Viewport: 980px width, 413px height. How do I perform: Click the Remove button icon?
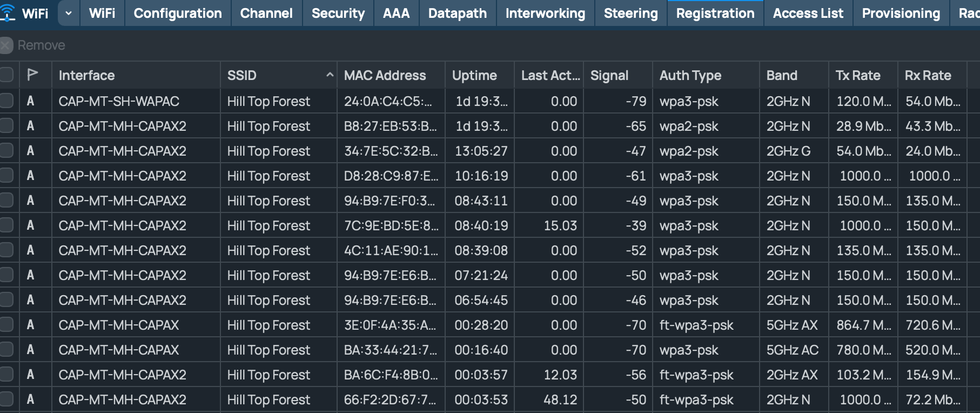(x=6, y=45)
